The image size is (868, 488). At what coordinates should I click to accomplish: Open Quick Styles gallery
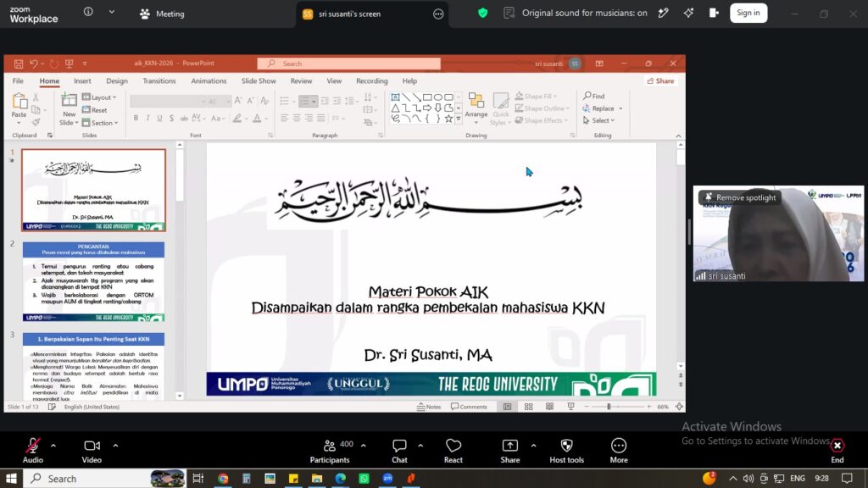tap(500, 108)
